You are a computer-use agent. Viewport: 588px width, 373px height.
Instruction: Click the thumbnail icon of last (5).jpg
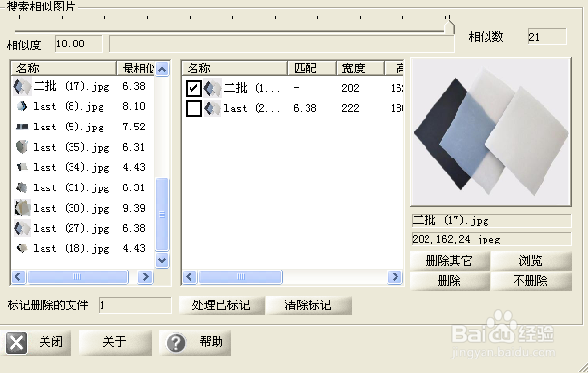22,128
